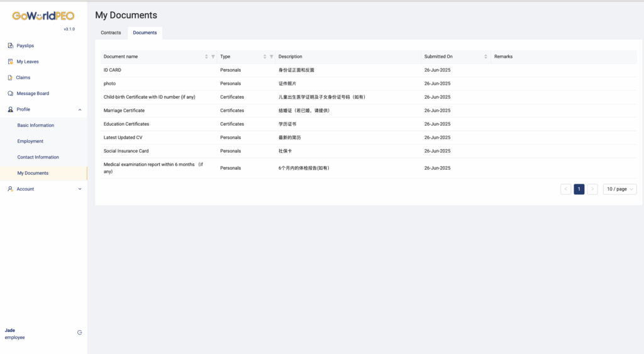Viewport: 644px width, 354px height.
Task: Click the ID CARD document row
Action: (x=113, y=70)
